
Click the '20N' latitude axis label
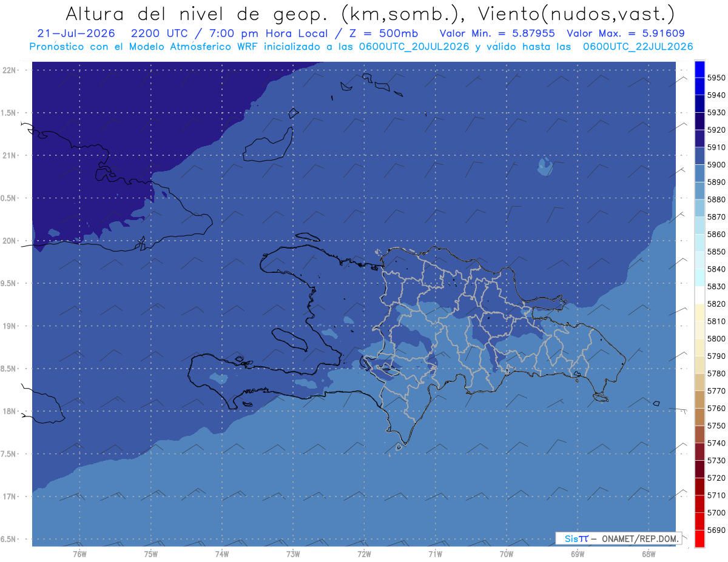(x=9, y=241)
